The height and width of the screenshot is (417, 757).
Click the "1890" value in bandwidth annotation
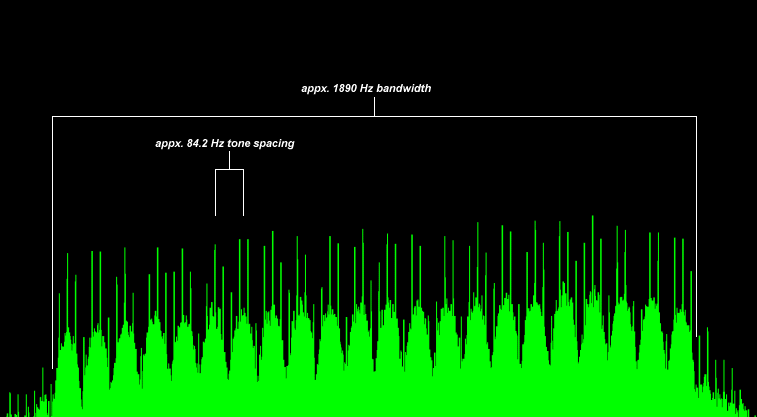[x=346, y=89]
